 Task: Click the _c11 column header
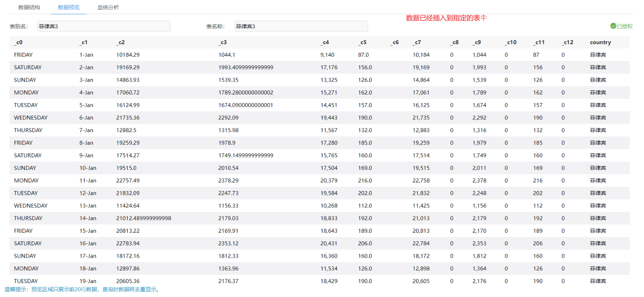coord(539,42)
